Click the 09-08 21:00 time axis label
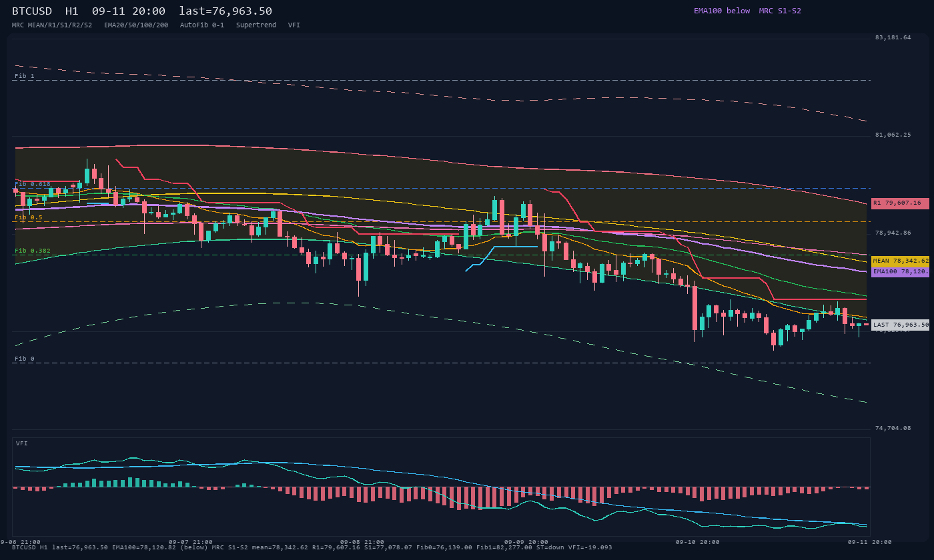 coord(362,542)
